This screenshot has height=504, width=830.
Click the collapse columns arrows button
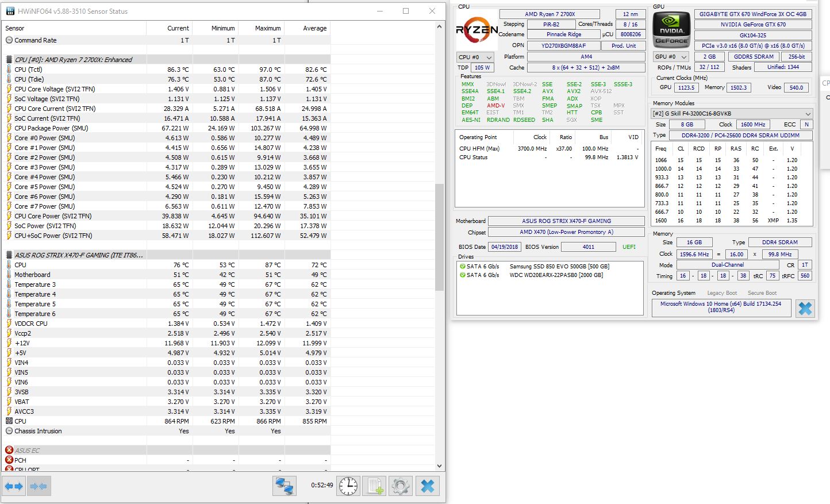point(39,486)
